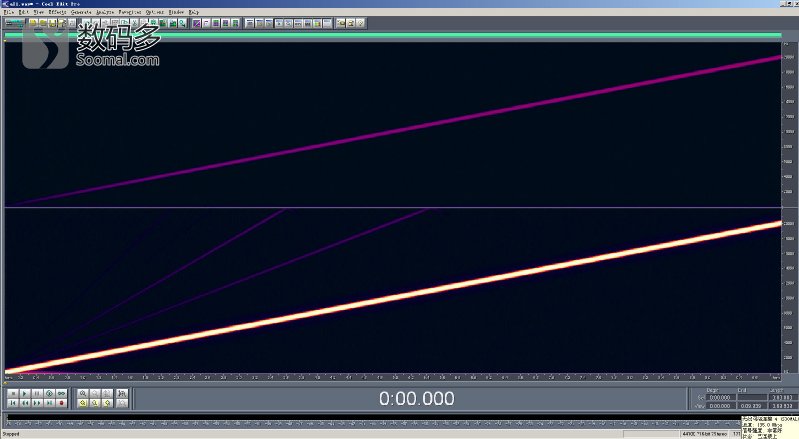Click the red Record button
Image resolution: width=799 pixels, height=439 pixels.
61,403
